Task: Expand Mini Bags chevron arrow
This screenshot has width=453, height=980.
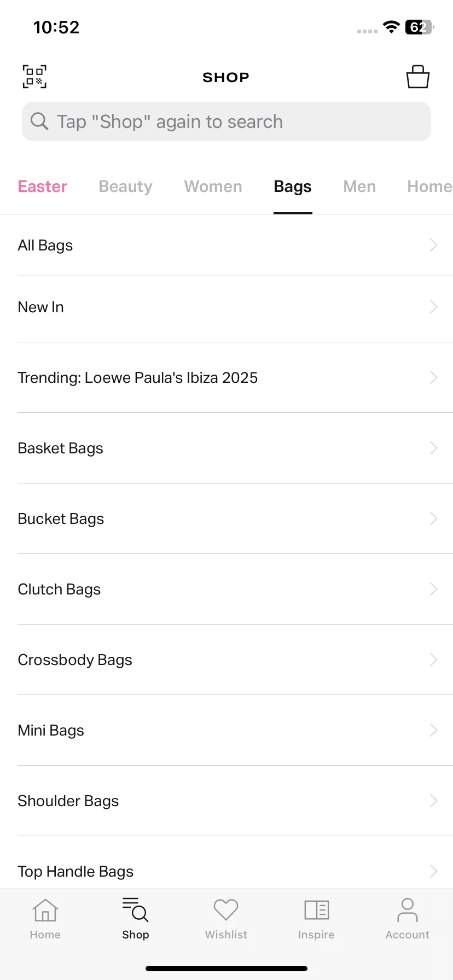Action: point(434,730)
